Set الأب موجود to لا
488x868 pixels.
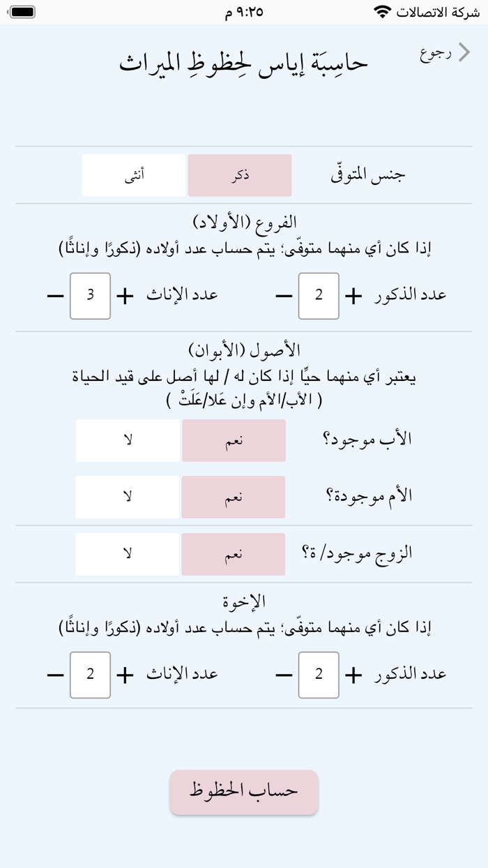point(127,440)
